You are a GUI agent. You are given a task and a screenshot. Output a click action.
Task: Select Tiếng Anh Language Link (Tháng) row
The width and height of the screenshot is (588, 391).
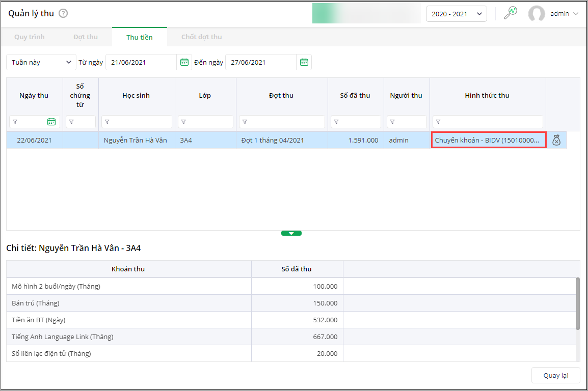click(x=291, y=337)
